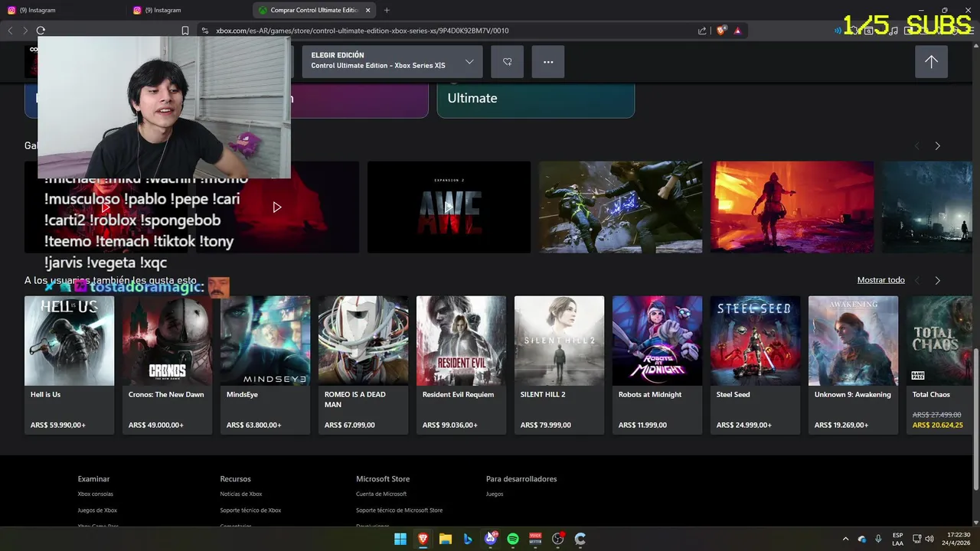Open the orange fire screenshot thumbnail
The width and height of the screenshot is (980, 551).
tap(792, 207)
